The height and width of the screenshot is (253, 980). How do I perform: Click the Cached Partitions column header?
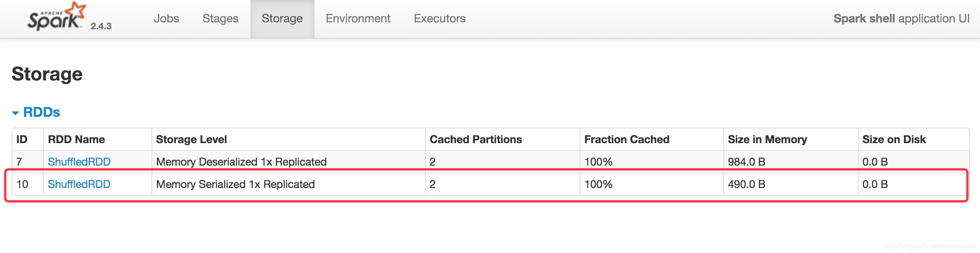pyautogui.click(x=476, y=139)
